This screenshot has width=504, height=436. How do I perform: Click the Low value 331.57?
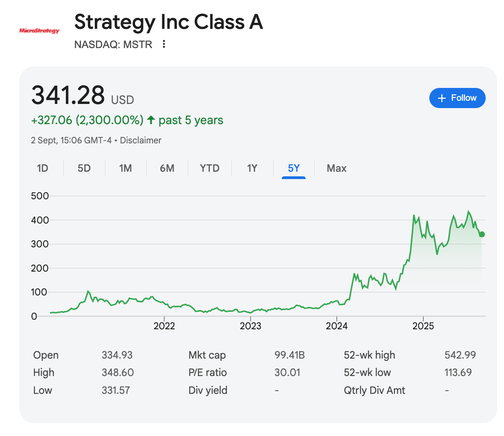pyautogui.click(x=116, y=390)
